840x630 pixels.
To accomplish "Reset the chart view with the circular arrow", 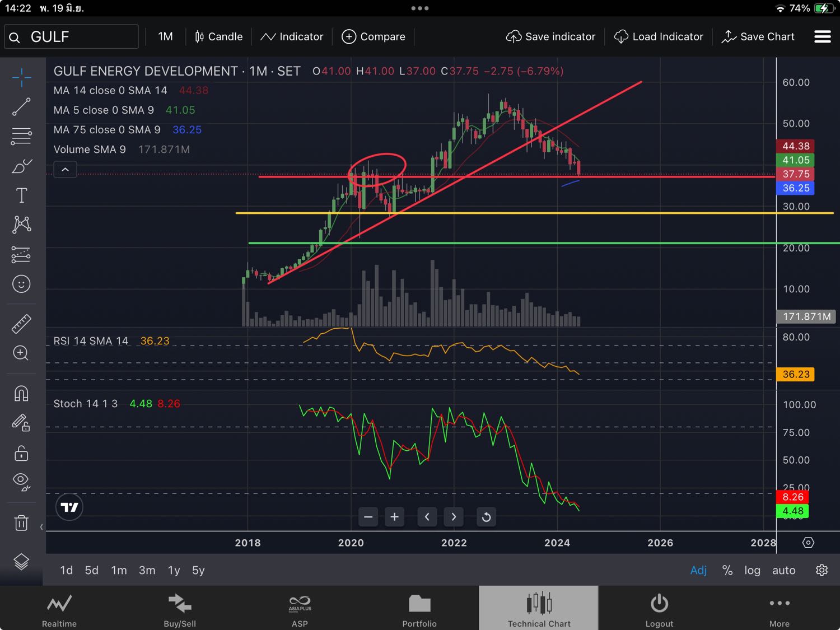I will [486, 516].
